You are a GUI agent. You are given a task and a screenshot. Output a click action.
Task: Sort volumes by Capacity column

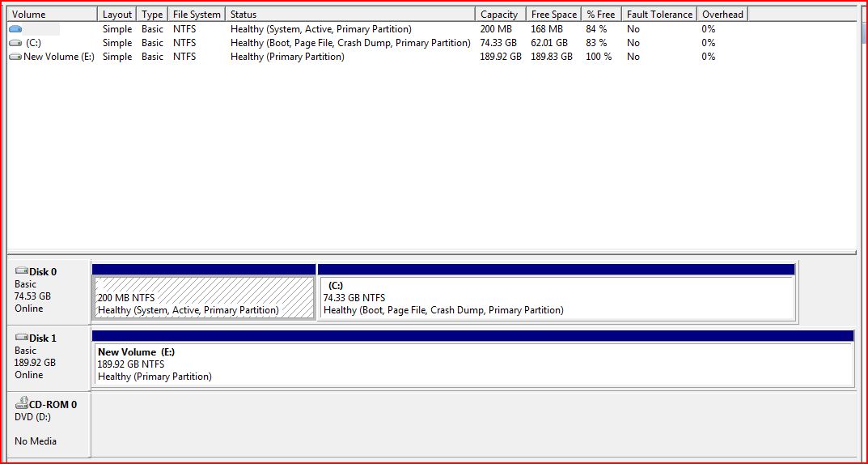tap(498, 15)
